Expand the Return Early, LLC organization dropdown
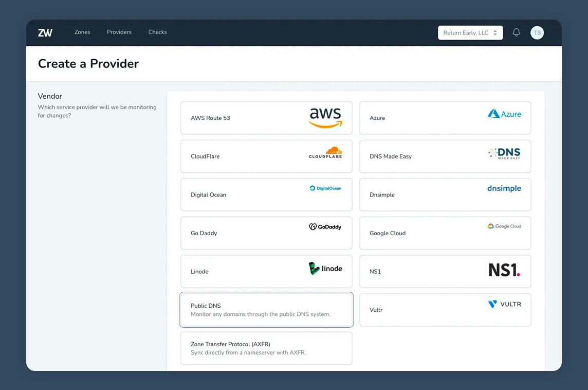 coord(470,32)
